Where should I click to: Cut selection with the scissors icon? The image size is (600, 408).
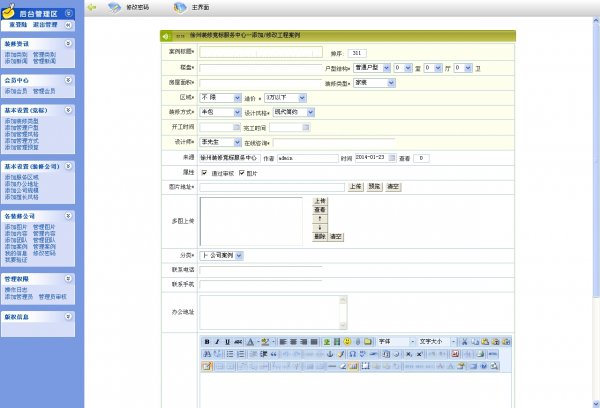pos(465,342)
